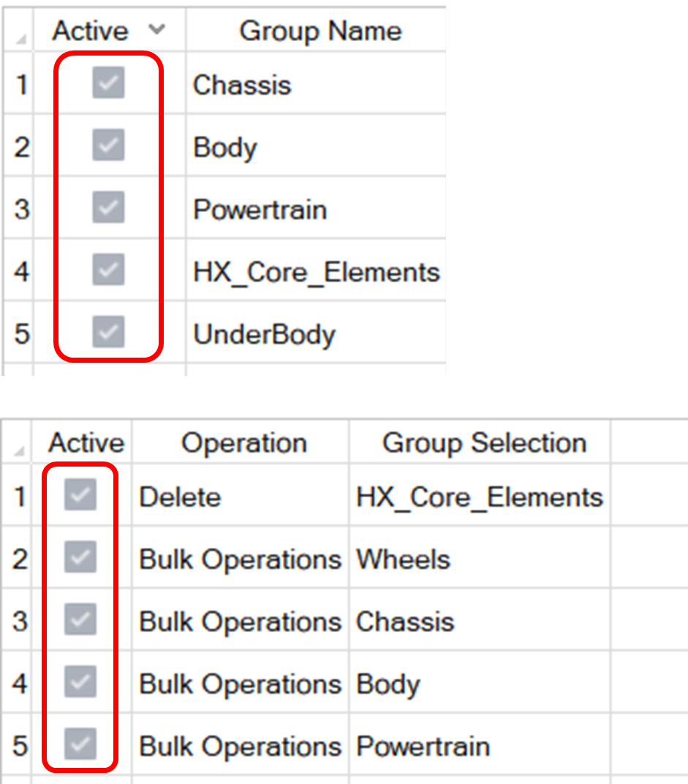
Task: Toggle Active for Bulk Operations Powertrain row
Action: coord(80,745)
